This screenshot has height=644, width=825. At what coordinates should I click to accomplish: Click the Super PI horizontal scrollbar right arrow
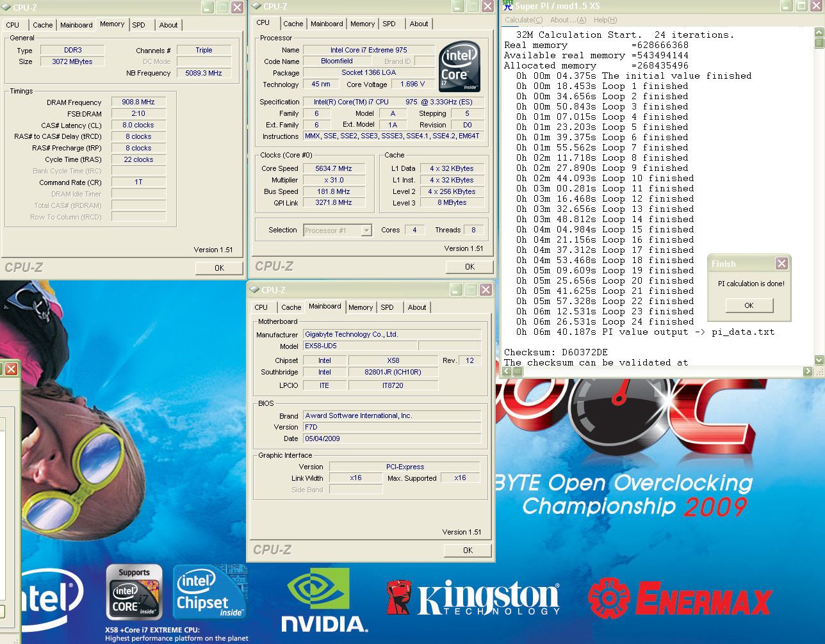click(x=808, y=371)
